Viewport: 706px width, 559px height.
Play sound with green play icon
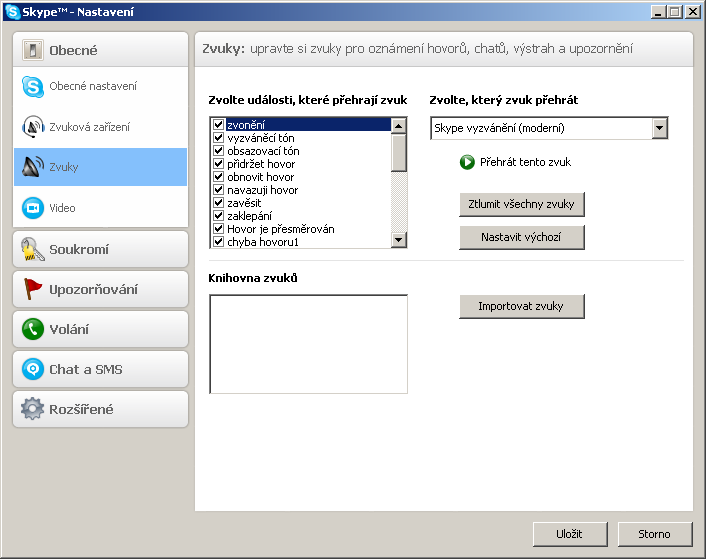467,162
